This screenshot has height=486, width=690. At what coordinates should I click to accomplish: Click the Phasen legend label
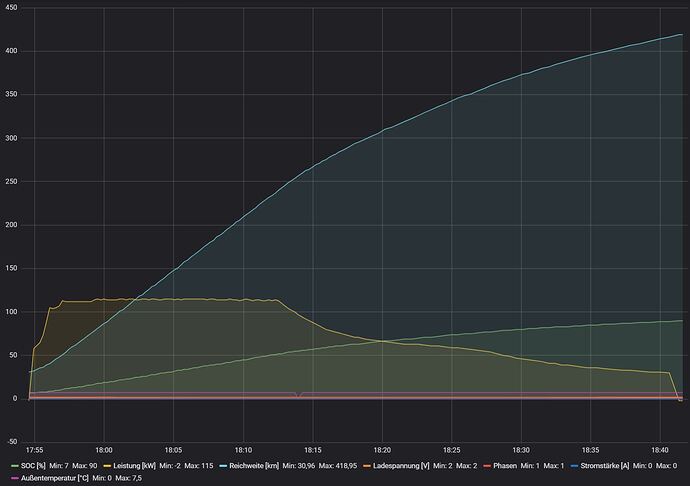click(x=505, y=465)
